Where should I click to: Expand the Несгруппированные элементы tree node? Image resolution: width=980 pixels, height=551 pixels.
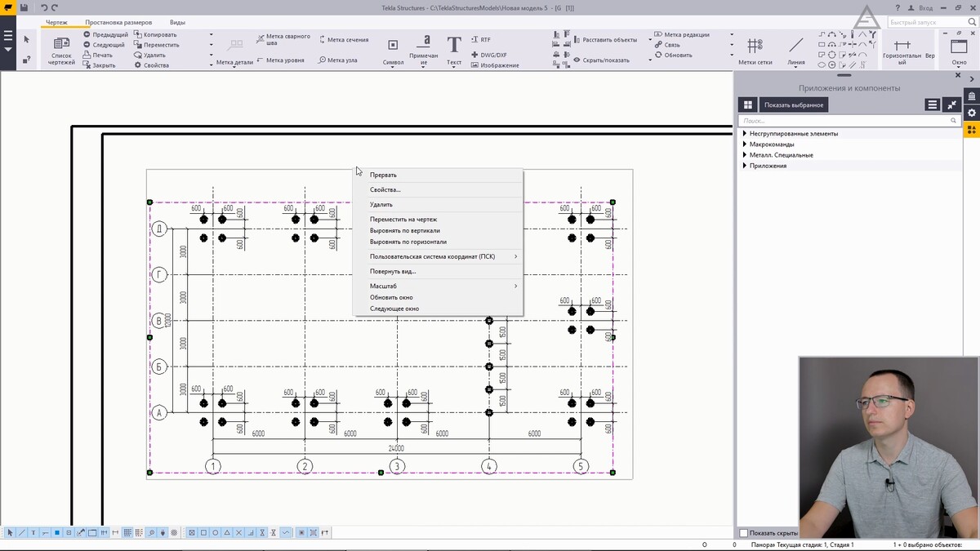point(745,133)
